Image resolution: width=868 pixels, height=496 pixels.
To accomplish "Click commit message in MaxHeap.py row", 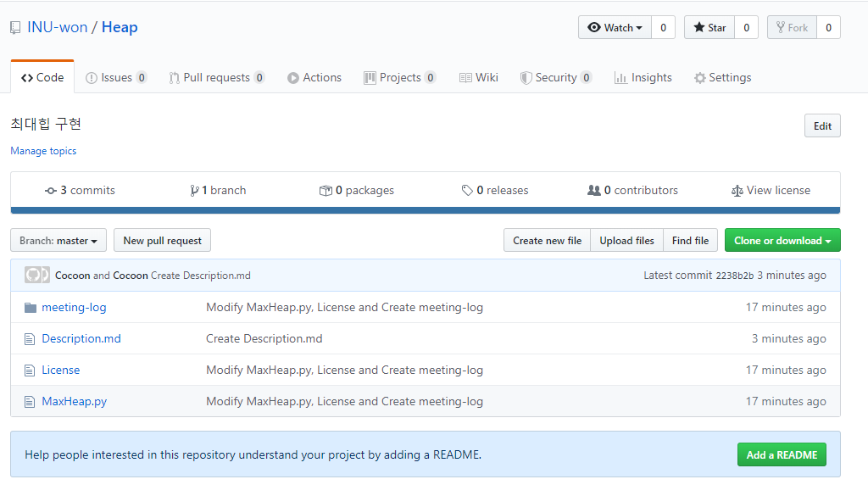I will point(344,401).
